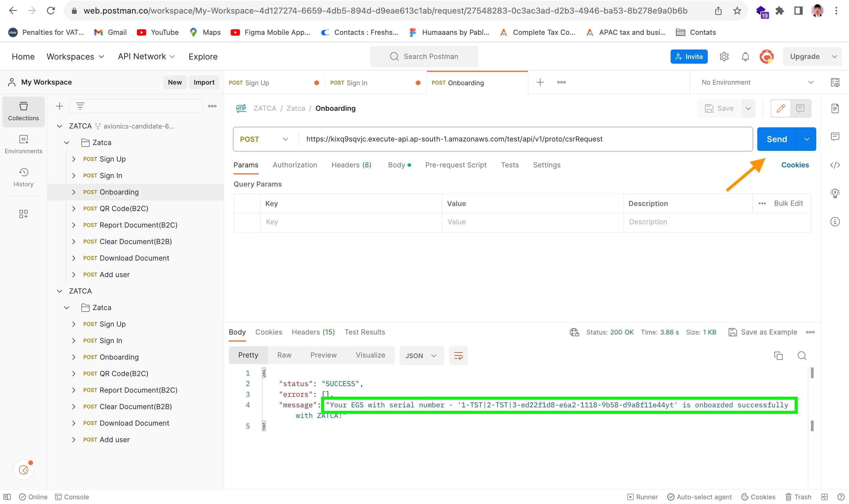Open the Workspaces dropdown menu

(x=75, y=57)
